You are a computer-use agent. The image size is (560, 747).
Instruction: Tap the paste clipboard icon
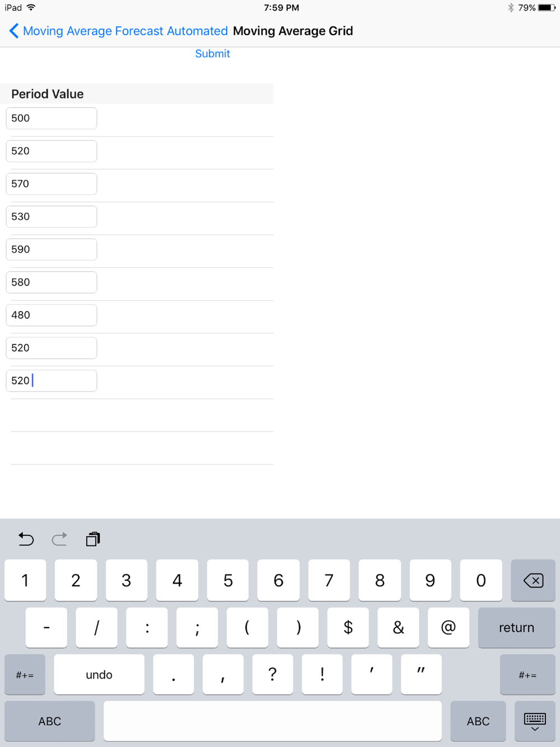(93, 539)
